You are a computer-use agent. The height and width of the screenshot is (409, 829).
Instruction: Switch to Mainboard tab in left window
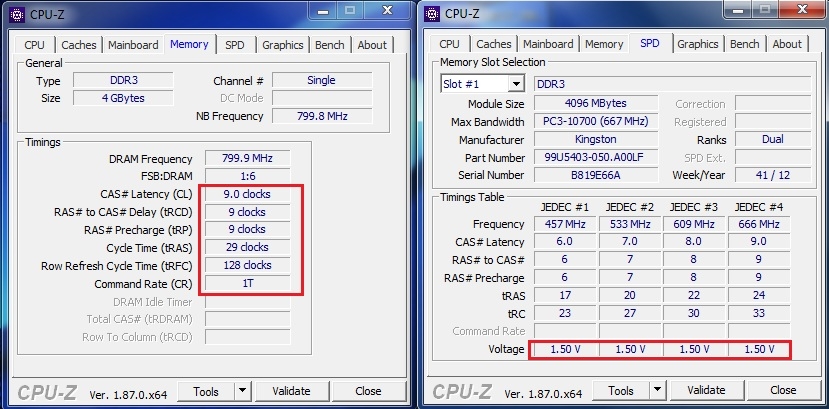(x=133, y=45)
